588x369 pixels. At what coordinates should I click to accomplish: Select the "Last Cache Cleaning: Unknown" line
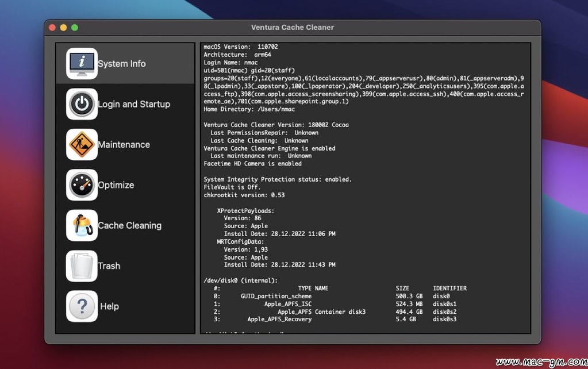point(259,141)
